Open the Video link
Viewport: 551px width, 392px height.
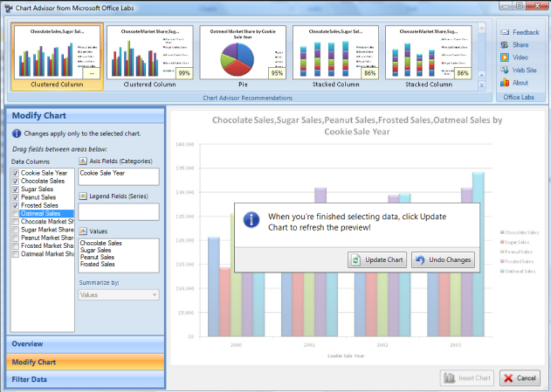pyautogui.click(x=520, y=57)
